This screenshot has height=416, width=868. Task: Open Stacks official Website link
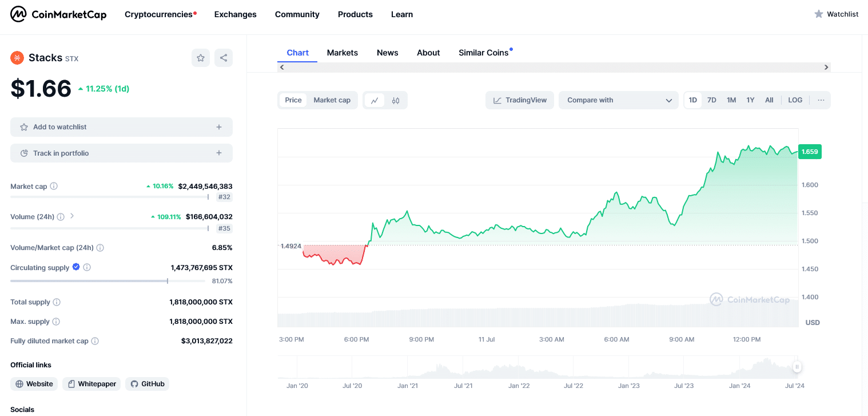tap(34, 384)
